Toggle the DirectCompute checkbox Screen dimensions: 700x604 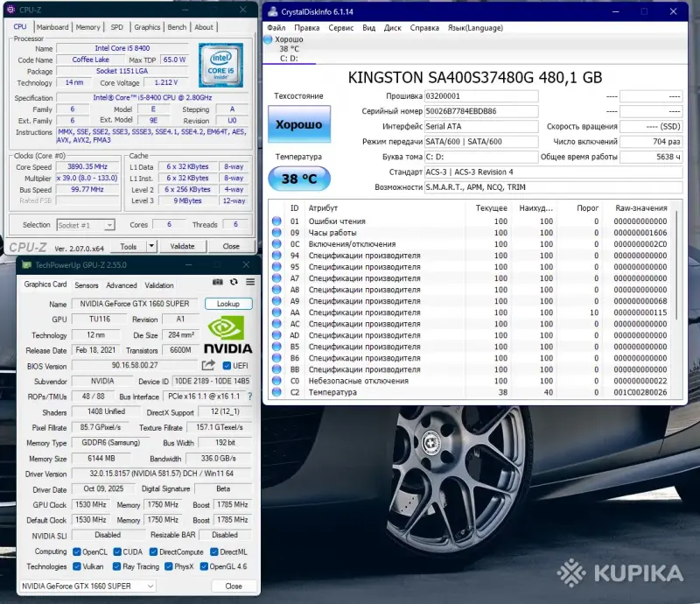click(154, 551)
